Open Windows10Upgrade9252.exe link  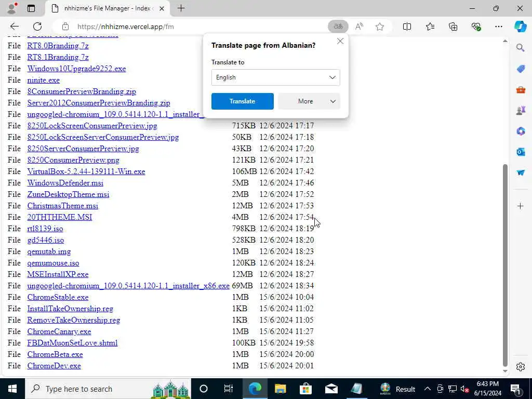coord(77,69)
